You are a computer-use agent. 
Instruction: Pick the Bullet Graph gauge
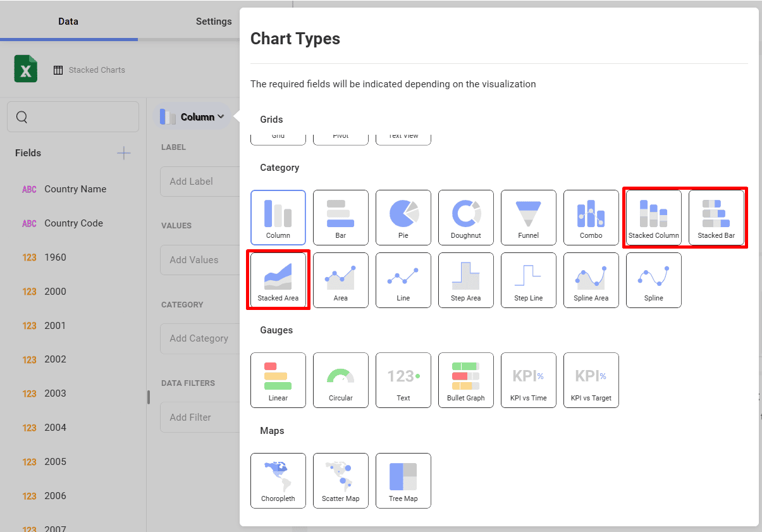(466, 380)
